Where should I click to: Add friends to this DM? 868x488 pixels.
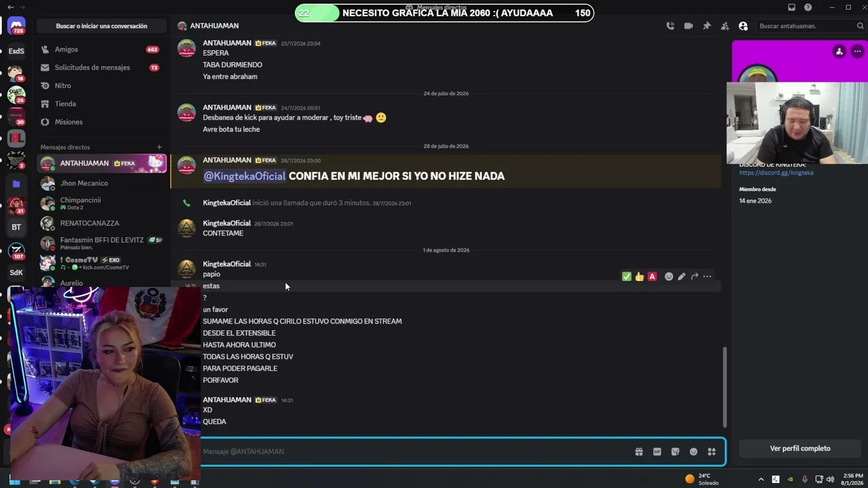click(x=725, y=26)
